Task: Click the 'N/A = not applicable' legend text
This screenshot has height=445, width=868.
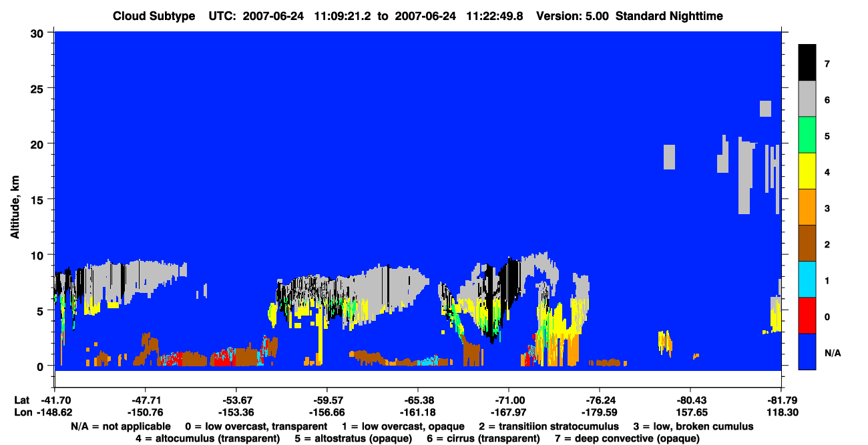Action: tap(122, 426)
